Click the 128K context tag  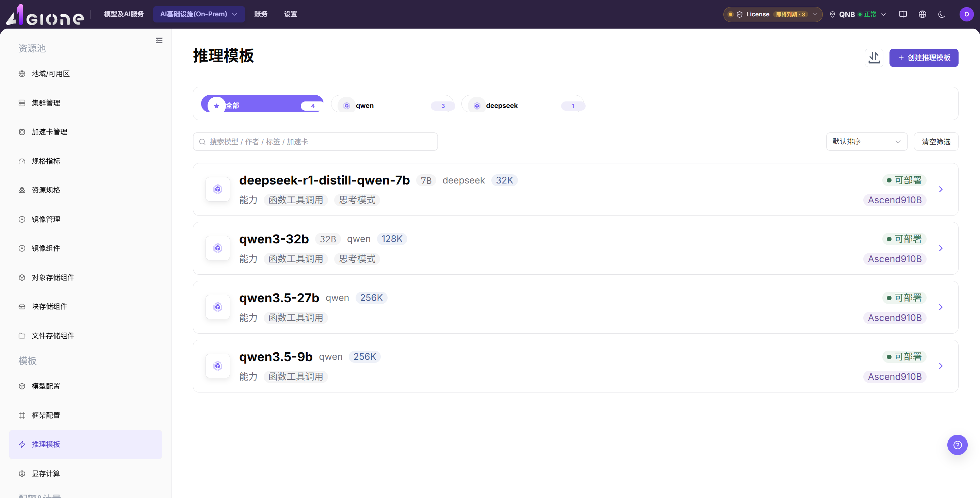pyautogui.click(x=392, y=239)
